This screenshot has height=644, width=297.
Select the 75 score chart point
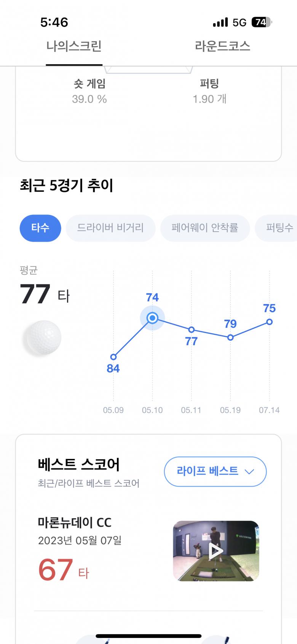point(269,322)
